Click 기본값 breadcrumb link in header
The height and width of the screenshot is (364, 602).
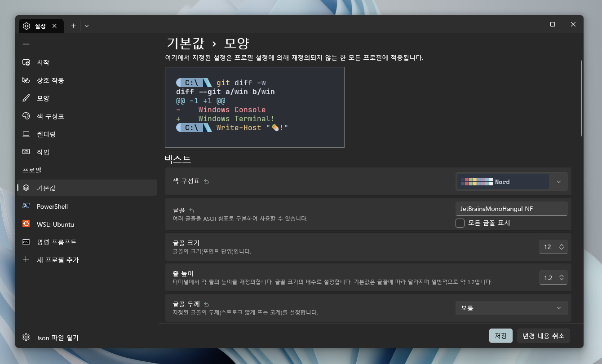185,43
